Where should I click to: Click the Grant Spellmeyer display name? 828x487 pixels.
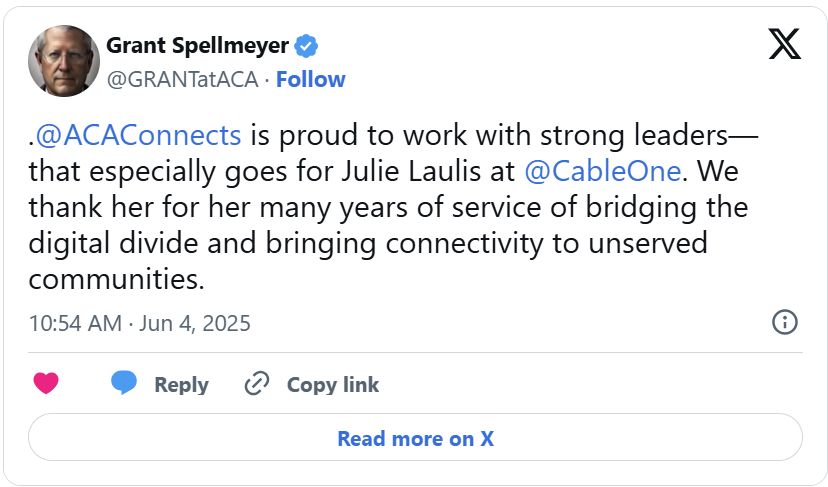[x=197, y=46]
